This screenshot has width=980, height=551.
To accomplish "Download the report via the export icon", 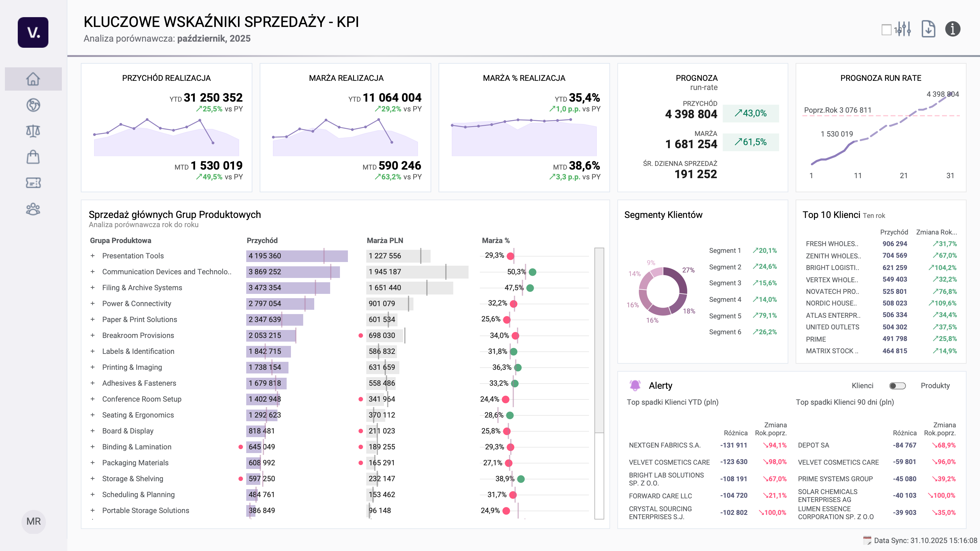I will (928, 29).
